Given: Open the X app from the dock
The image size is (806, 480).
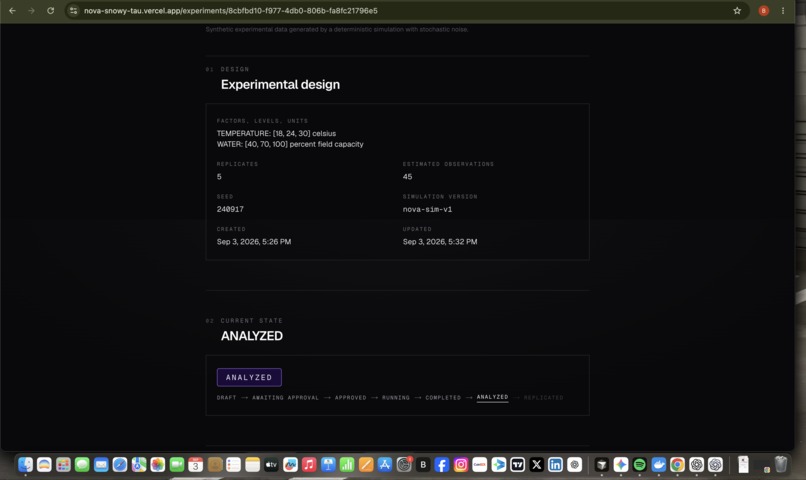Looking at the screenshot, I should point(536,465).
